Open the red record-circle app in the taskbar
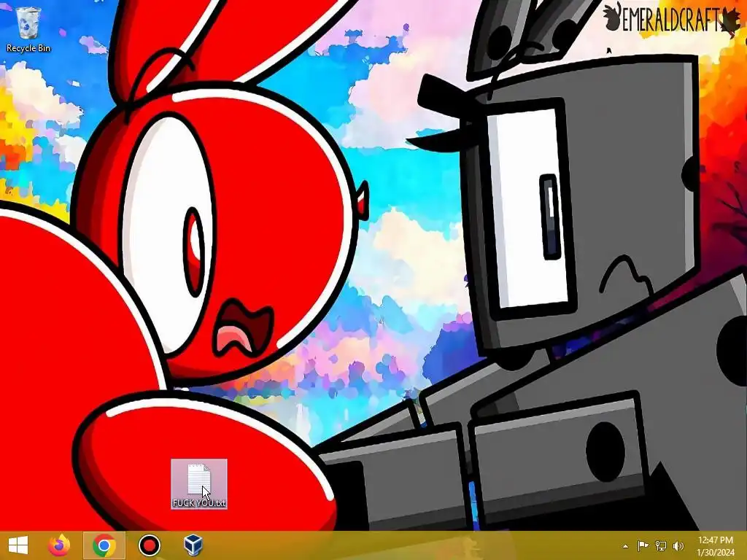Screen dimensions: 747x560 tap(149, 545)
